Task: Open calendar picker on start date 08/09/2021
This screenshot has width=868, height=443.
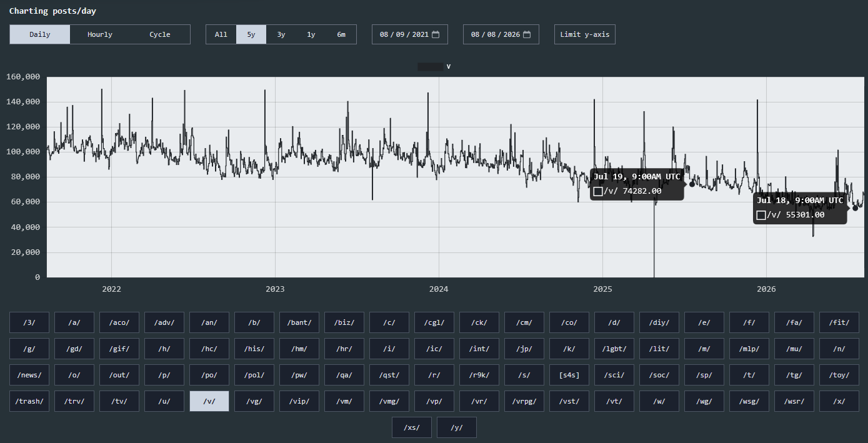Action: [x=436, y=34]
